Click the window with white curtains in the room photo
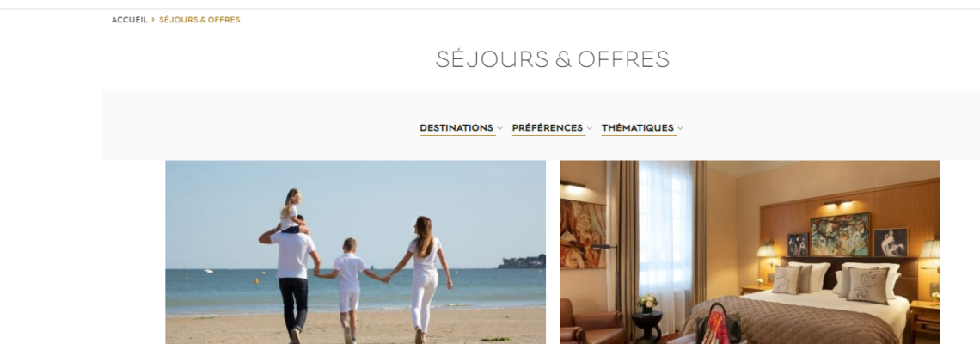980x344 pixels. pyautogui.click(x=665, y=230)
